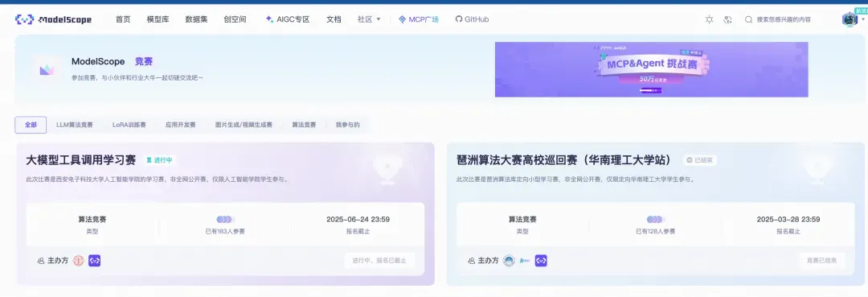Click the ModelScope logo
This screenshot has width=868, height=297.
pos(53,19)
